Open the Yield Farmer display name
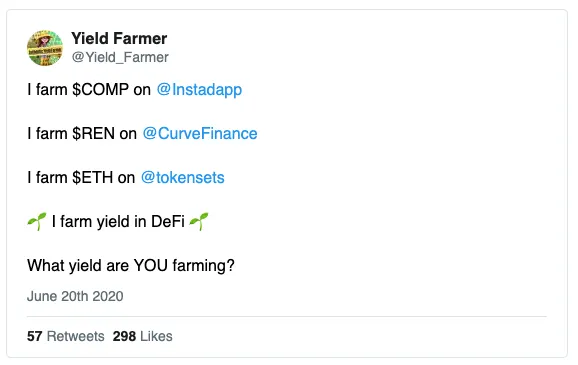Viewport: 578px width, 365px height. point(119,38)
